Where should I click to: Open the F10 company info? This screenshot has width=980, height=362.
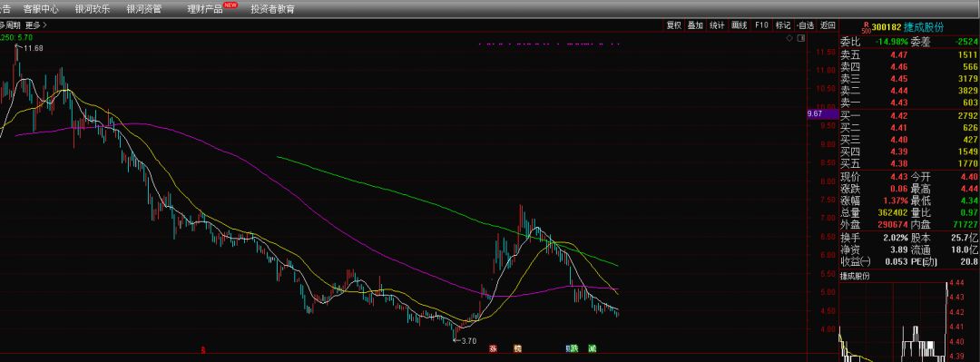click(761, 25)
